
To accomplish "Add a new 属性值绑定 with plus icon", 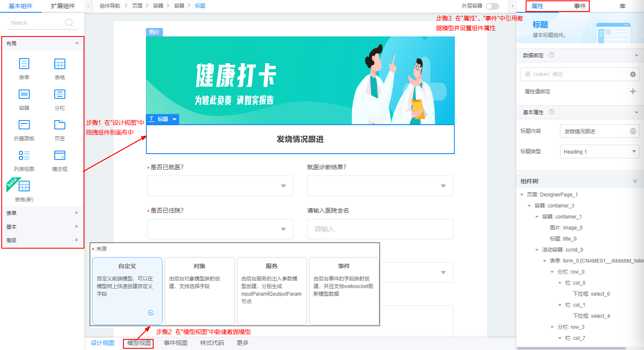I will (x=633, y=91).
